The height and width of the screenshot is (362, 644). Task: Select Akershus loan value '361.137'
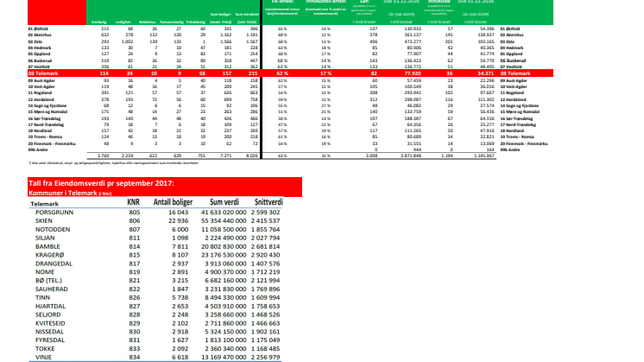pos(413,35)
